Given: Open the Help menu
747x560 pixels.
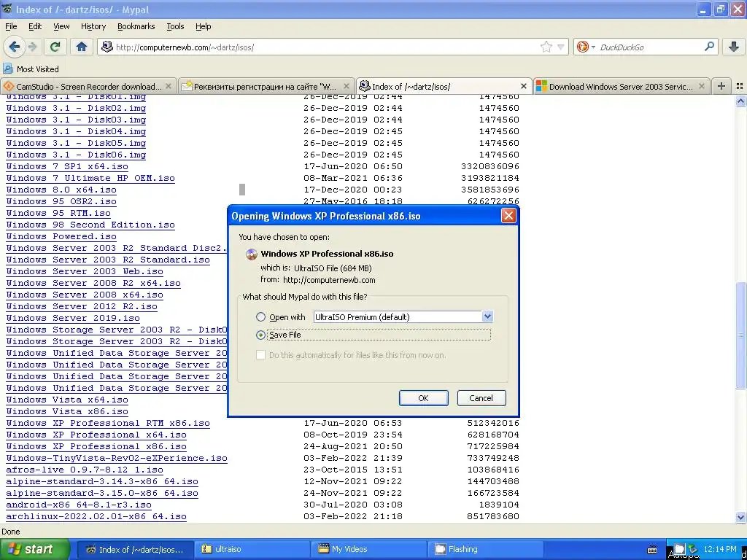Looking at the screenshot, I should [x=203, y=26].
